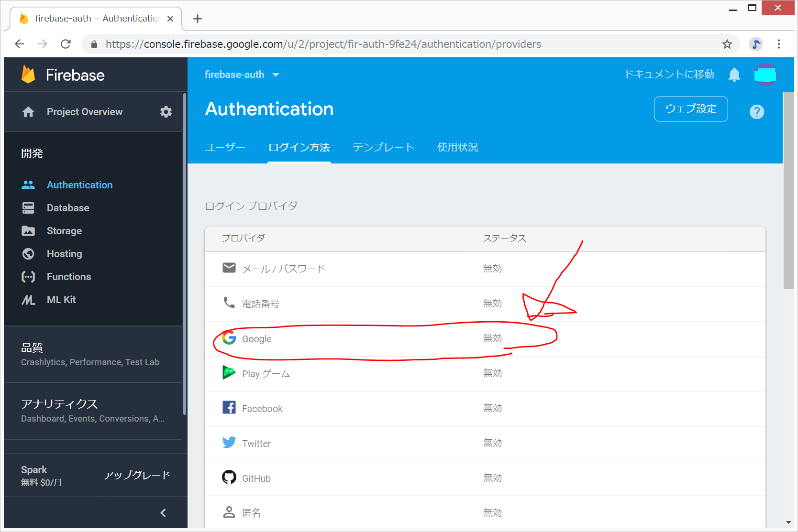This screenshot has height=532, width=798.
Task: Open ドキュメントに移動 link
Action: 669,75
